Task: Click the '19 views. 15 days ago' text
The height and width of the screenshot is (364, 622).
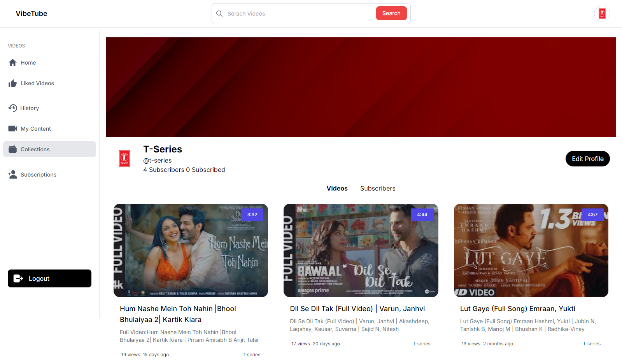Action: click(145, 355)
